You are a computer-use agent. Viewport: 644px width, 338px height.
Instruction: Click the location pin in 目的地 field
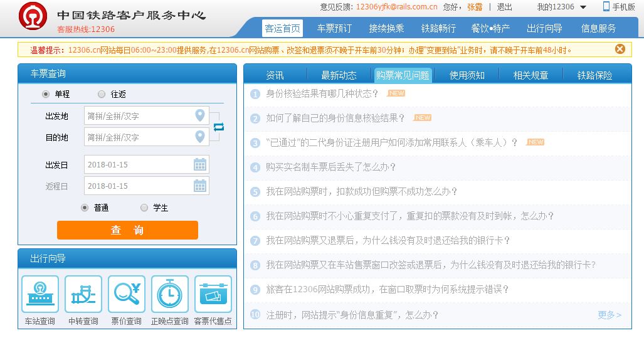200,137
